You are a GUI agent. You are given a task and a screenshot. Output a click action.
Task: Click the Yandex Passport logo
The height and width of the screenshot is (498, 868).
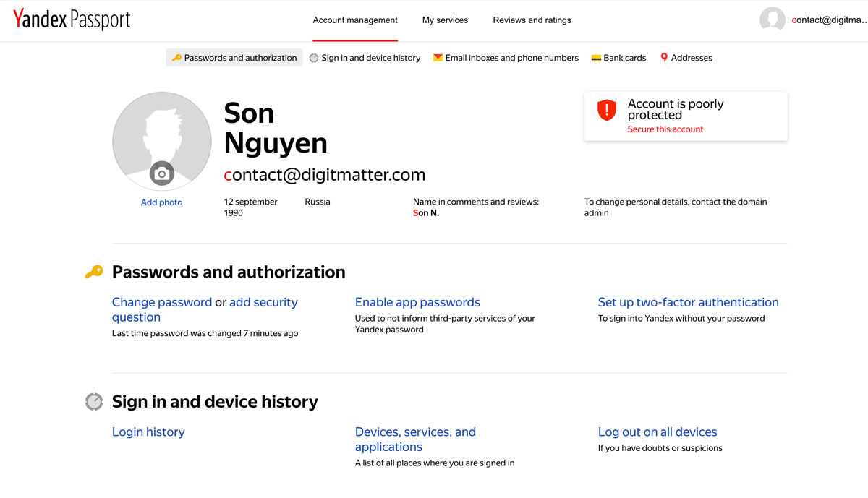[x=72, y=20]
